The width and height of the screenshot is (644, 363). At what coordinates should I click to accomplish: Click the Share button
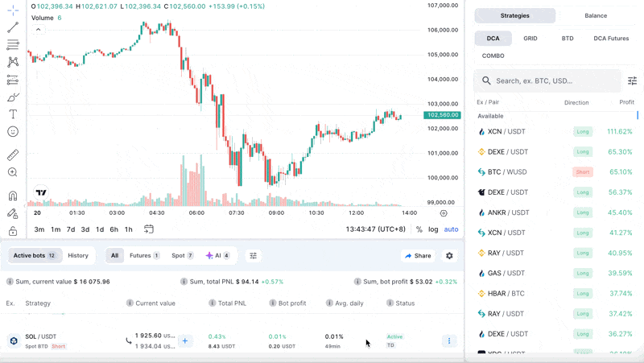[x=418, y=256]
